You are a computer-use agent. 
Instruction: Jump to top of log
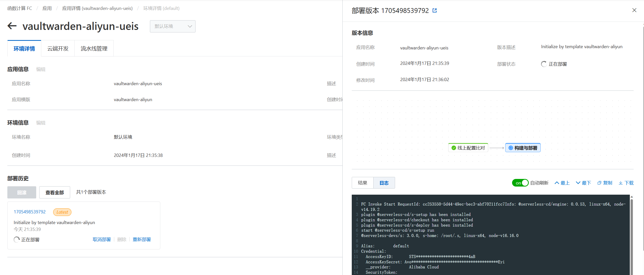click(x=562, y=183)
